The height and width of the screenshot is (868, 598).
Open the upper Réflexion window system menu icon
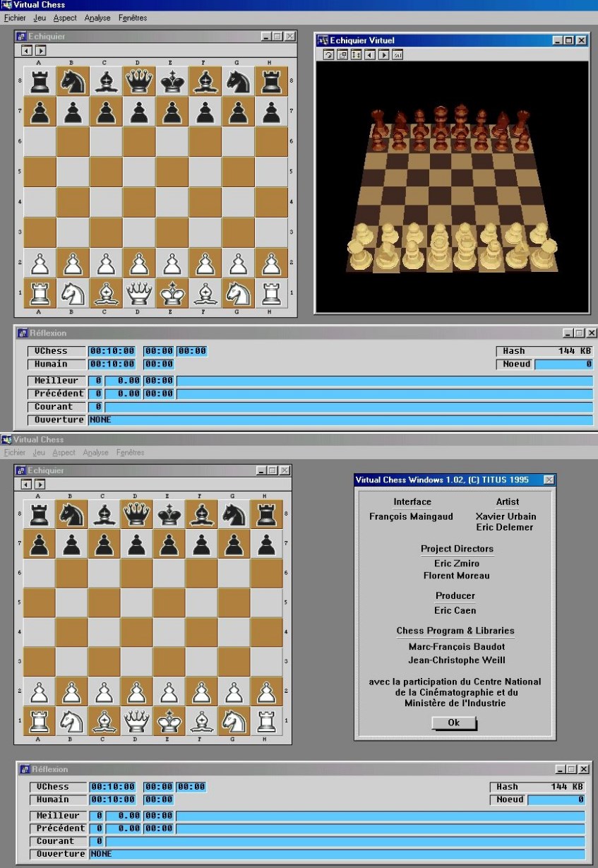point(21,333)
